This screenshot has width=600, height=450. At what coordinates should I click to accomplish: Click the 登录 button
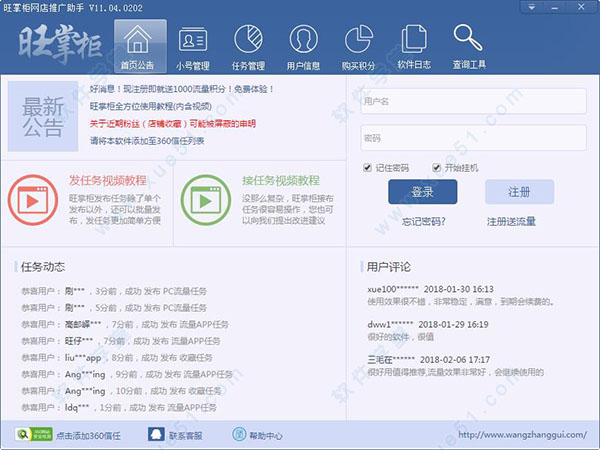coord(422,192)
